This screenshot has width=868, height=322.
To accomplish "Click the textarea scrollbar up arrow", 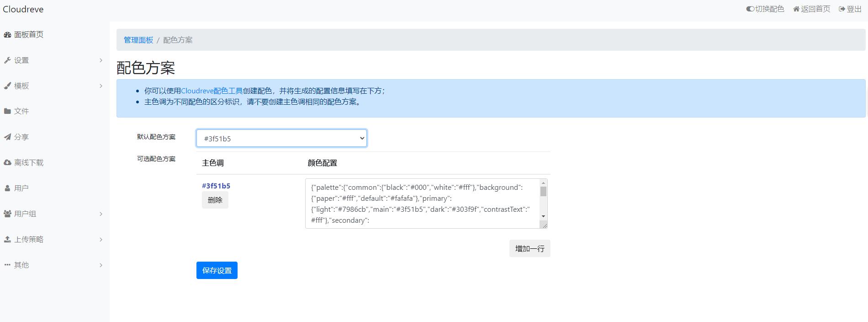I will tap(543, 182).
